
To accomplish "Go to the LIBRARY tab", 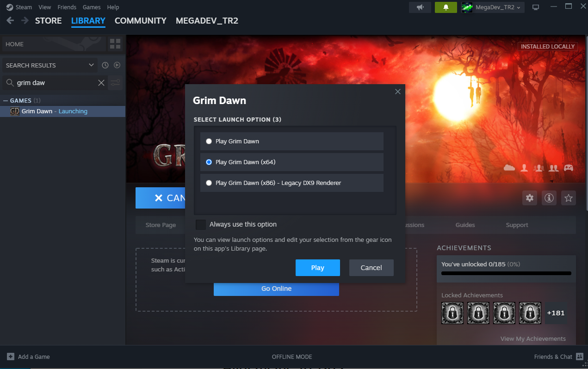I will tap(88, 21).
